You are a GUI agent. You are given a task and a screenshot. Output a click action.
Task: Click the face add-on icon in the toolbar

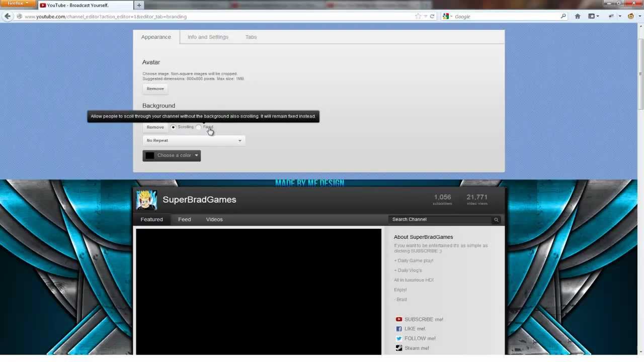click(x=630, y=16)
